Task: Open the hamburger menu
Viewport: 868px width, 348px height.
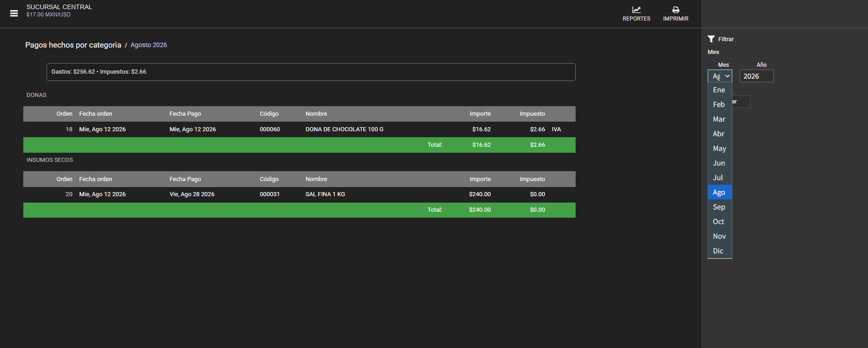Action: 14,13
